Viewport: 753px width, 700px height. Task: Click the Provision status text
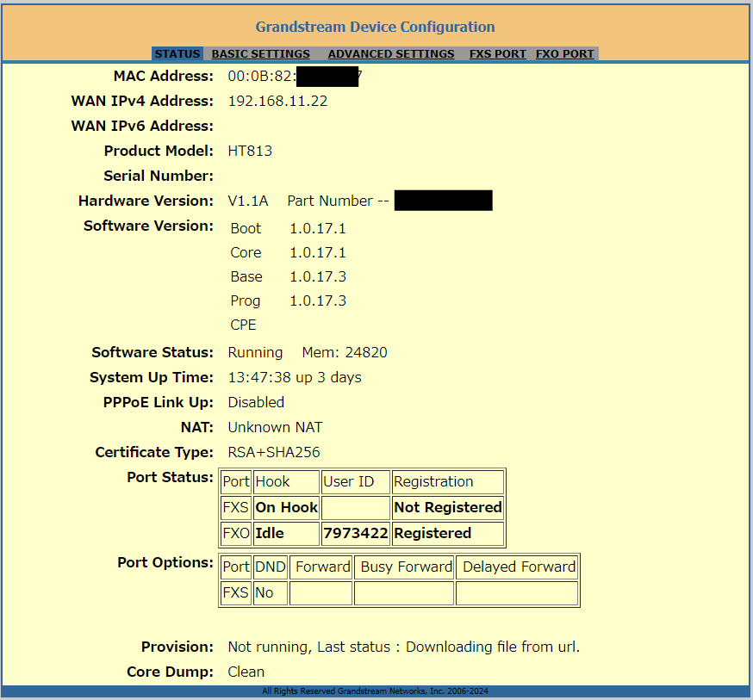pyautogui.click(x=404, y=647)
